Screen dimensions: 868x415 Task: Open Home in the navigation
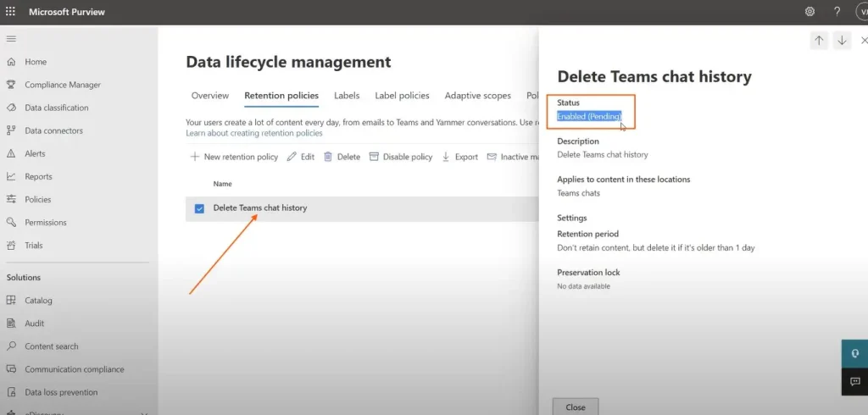36,62
